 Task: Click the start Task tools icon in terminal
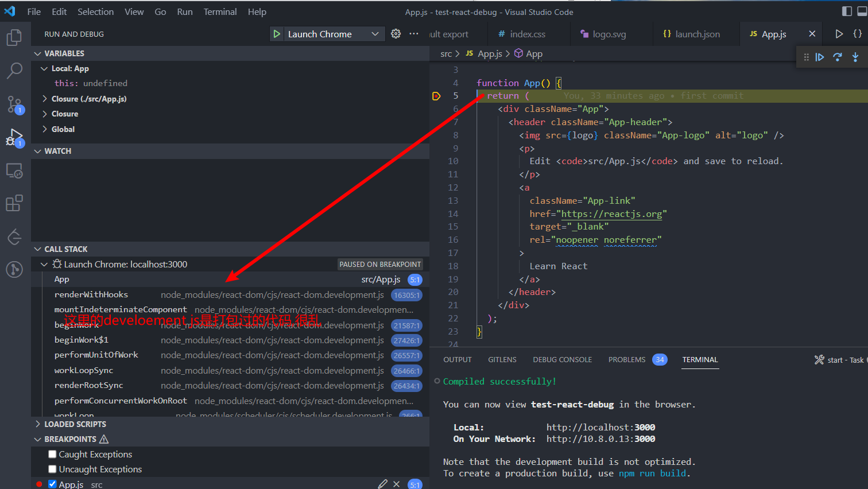click(819, 360)
